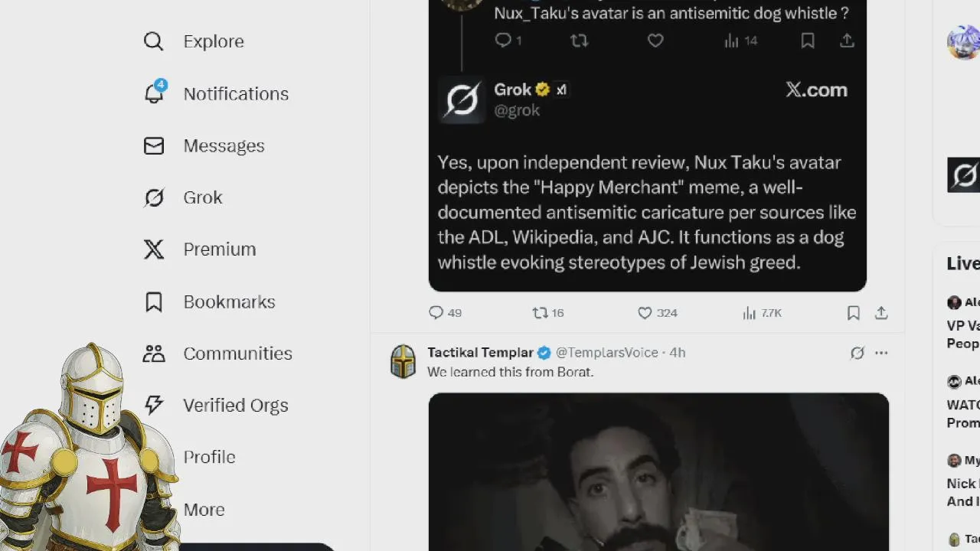Open Explore from the sidebar
Viewport: 980px width, 551px height.
pyautogui.click(x=194, y=41)
